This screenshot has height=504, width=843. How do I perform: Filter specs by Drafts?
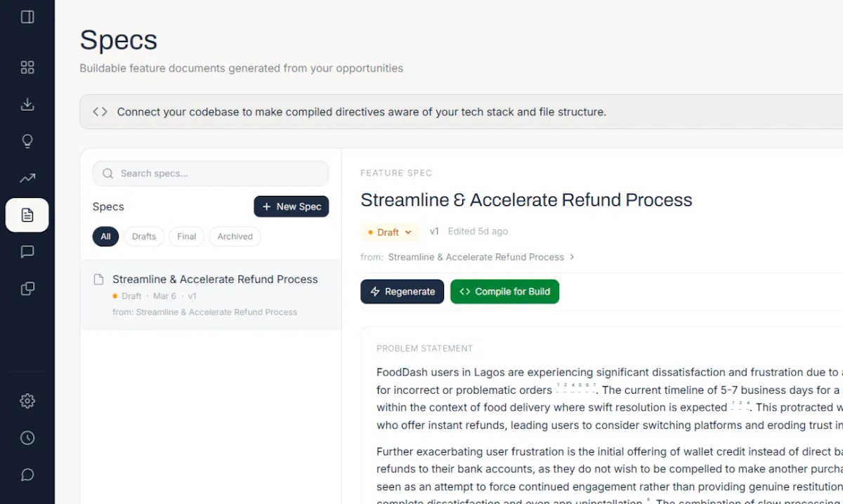[144, 237]
